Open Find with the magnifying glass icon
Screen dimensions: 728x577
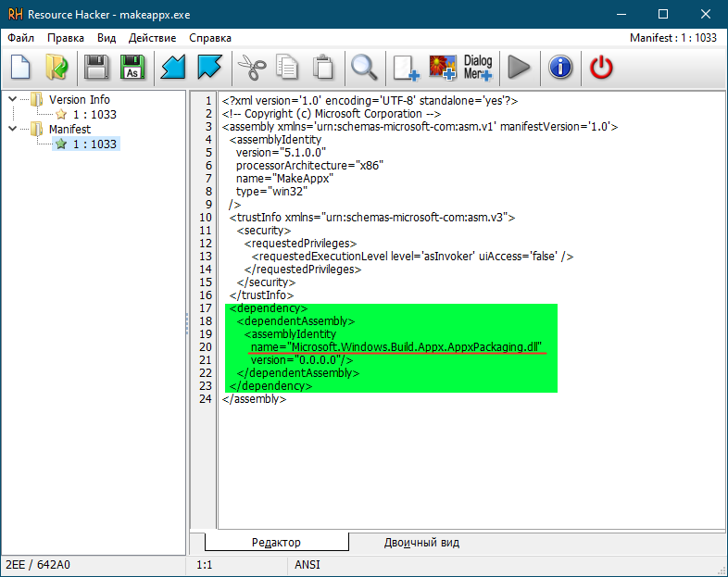click(x=365, y=68)
